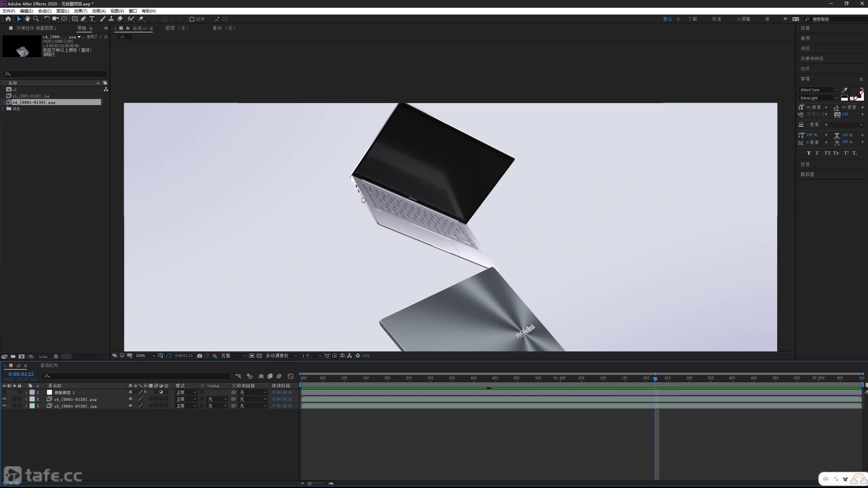
Task: Toggle solo for layer 3 s3 jpg
Action: coord(15,406)
